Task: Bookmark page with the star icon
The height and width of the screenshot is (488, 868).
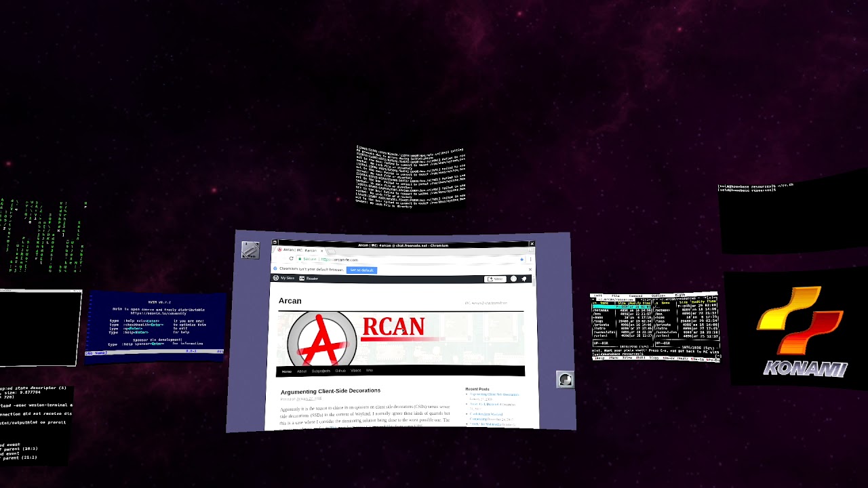Action: point(521,260)
